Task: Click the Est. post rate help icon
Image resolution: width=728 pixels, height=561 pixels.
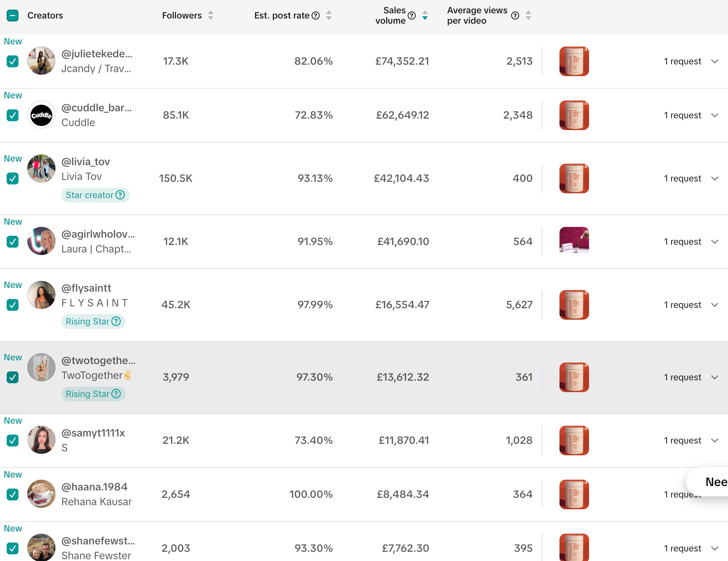Action: [x=316, y=16]
